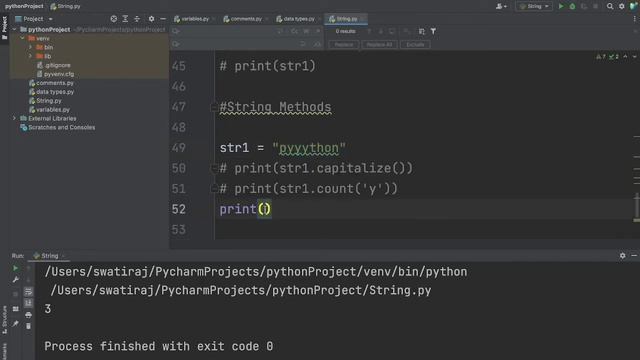Click the pyyython string on line 49

click(x=309, y=148)
